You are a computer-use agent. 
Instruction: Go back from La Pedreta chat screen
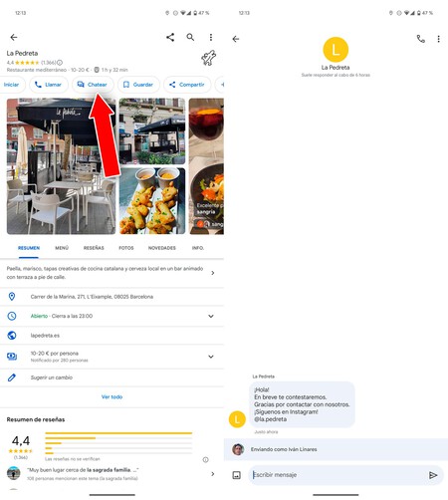point(236,39)
